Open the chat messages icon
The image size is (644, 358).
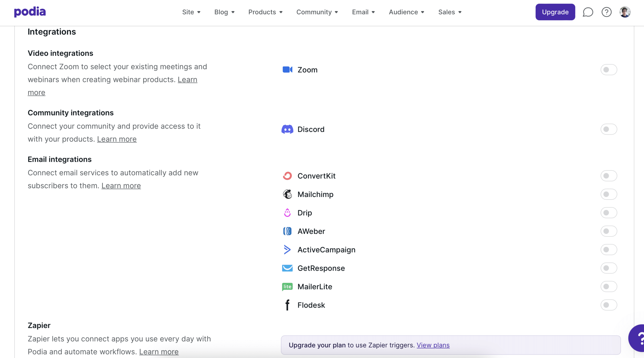pyautogui.click(x=588, y=12)
